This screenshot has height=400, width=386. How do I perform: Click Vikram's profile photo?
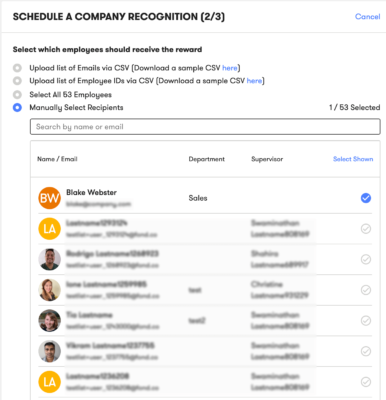tap(49, 351)
